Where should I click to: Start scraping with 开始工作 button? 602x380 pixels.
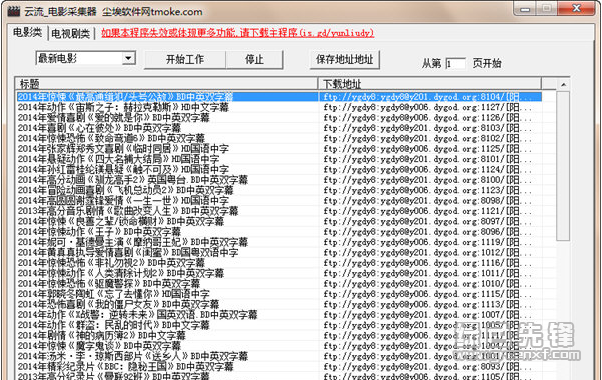point(185,59)
